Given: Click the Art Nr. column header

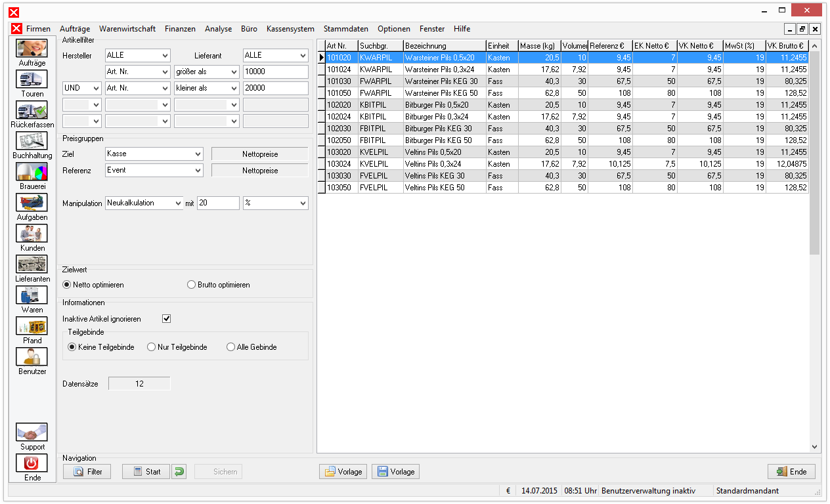Looking at the screenshot, I should [341, 46].
